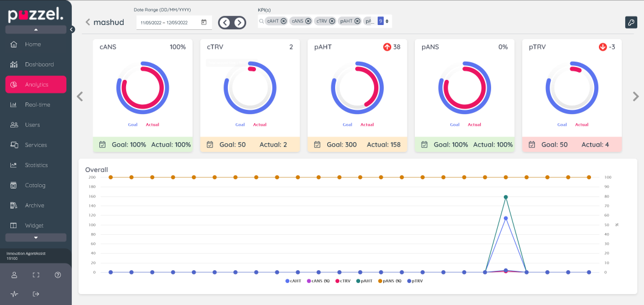Expand the KPI selector dropdown arrows
This screenshot has width=644, height=305.
click(x=387, y=21)
